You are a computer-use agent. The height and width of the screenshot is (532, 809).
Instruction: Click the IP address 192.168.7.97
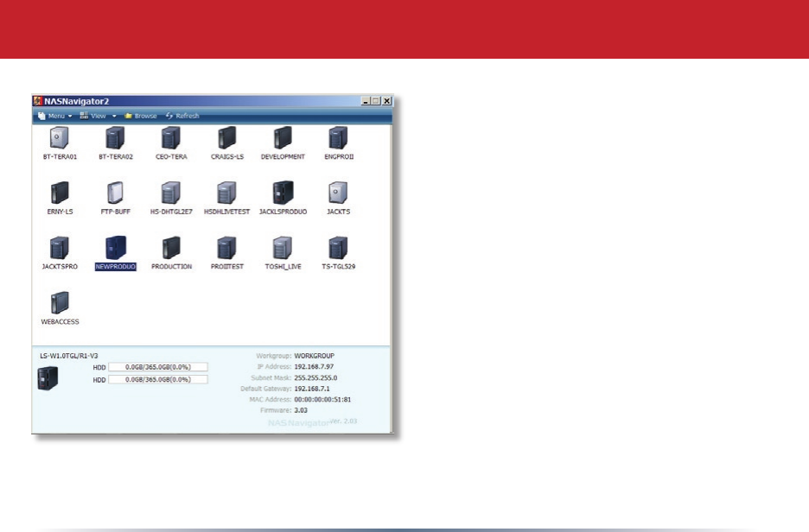point(314,366)
